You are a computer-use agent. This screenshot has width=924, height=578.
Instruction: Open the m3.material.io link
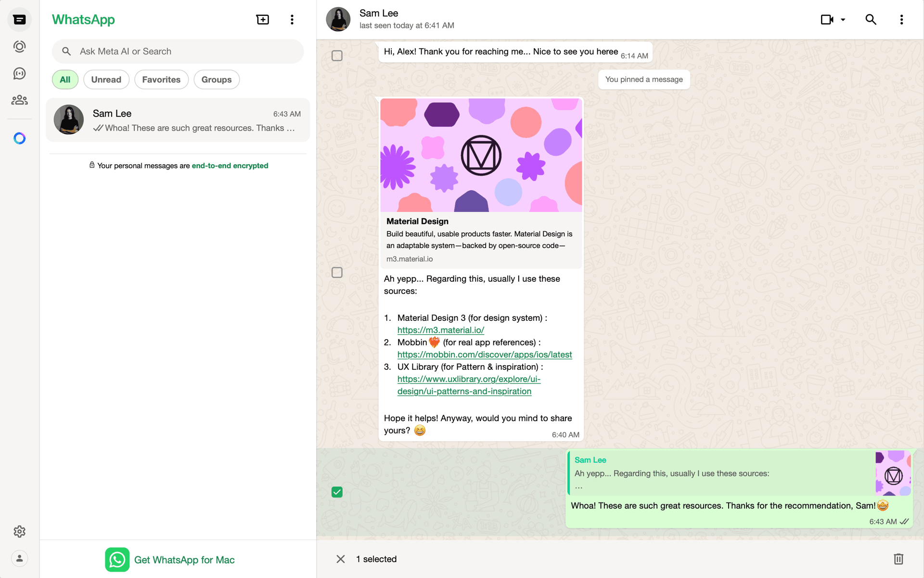tap(441, 330)
